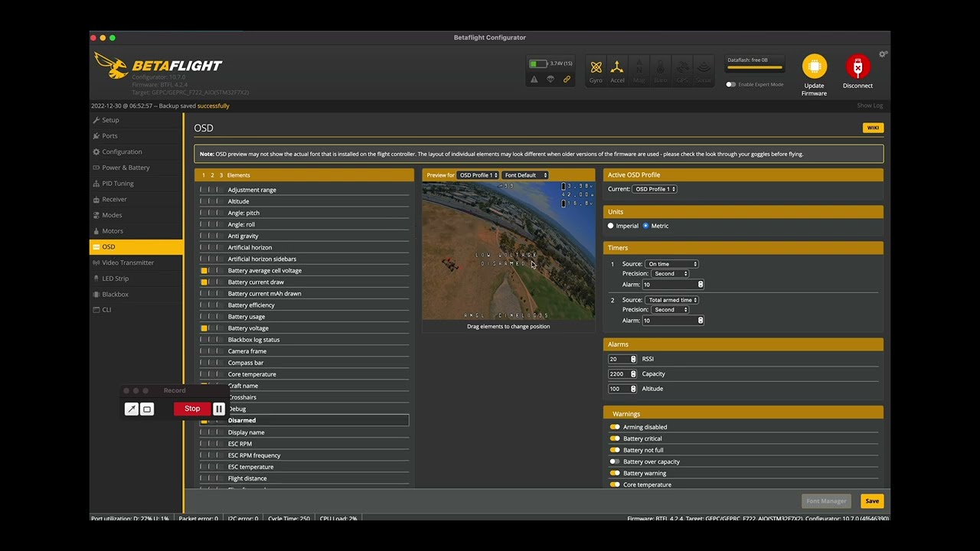
Task: Click the Altitude alarm input field
Action: click(x=622, y=389)
